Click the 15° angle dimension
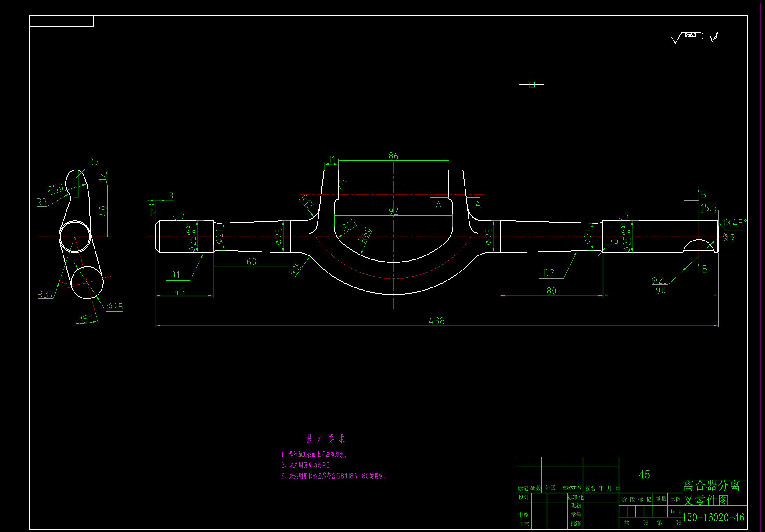Image resolution: width=765 pixels, height=532 pixels. [85, 319]
